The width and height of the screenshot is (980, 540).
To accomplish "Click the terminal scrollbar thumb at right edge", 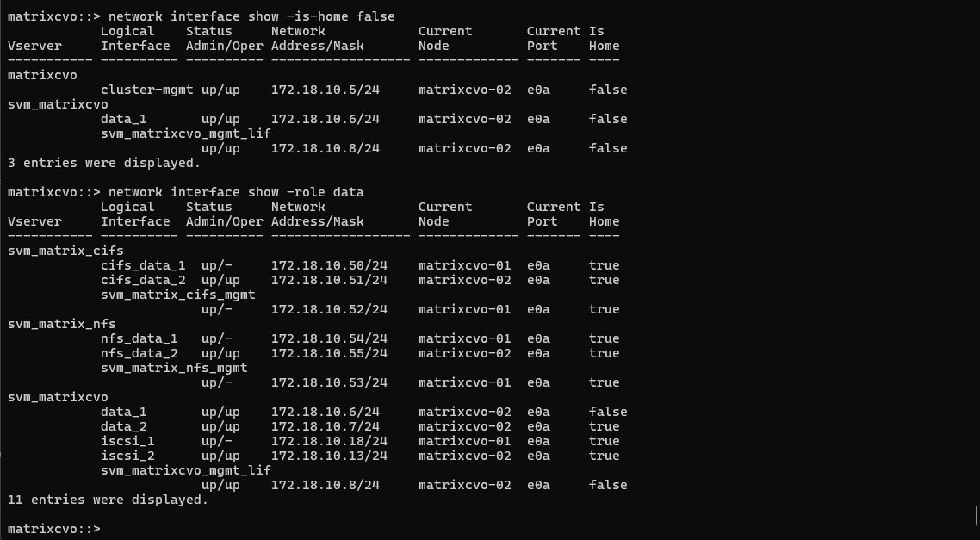I will (x=977, y=515).
